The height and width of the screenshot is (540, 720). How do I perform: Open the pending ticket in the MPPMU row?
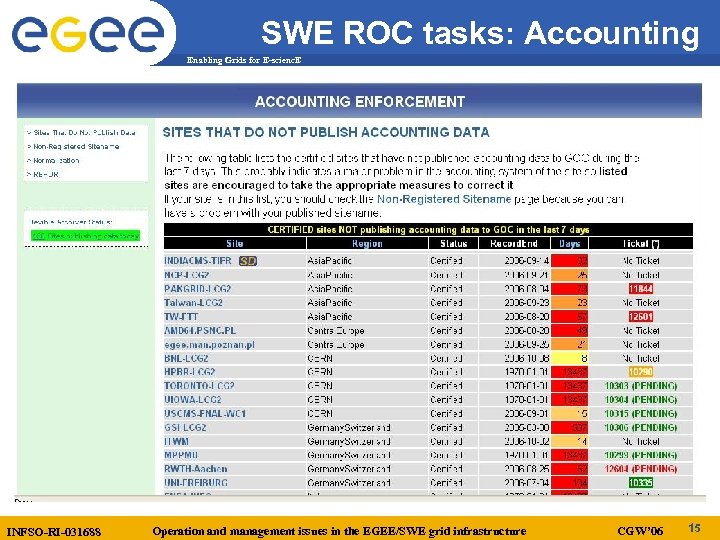click(x=641, y=455)
